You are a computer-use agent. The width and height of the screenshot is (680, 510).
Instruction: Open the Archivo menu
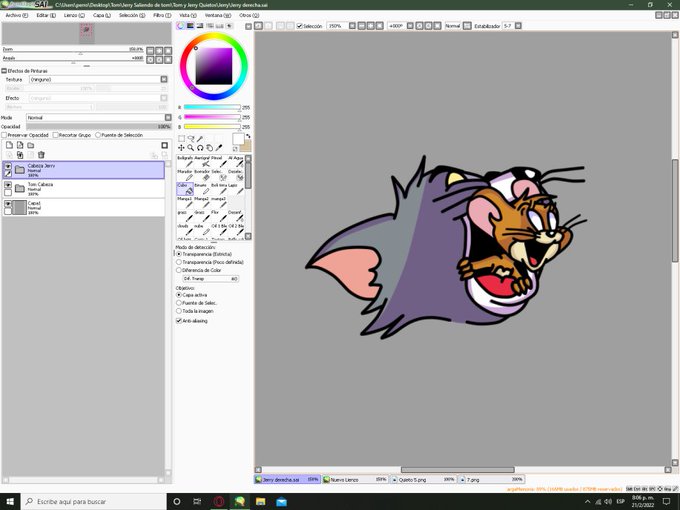16,15
